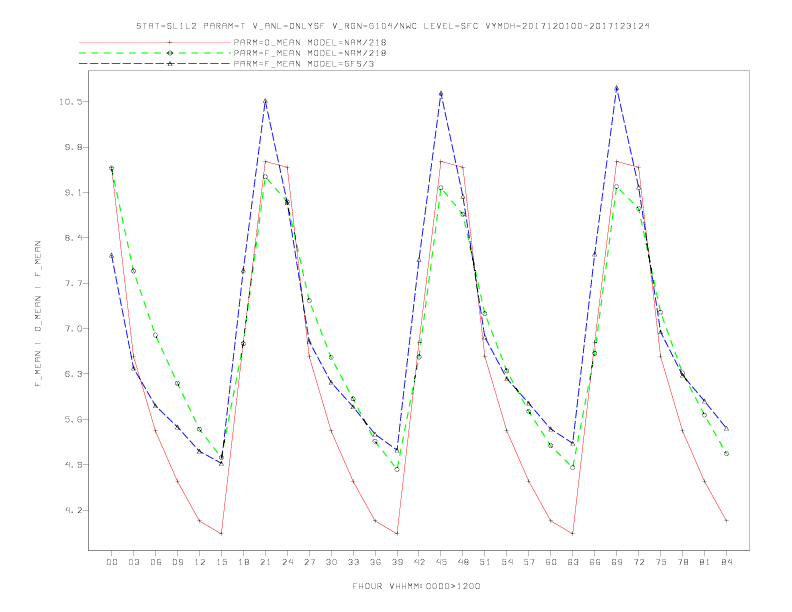Click x-axis tick label 27
The image size is (792, 612).
309,562
